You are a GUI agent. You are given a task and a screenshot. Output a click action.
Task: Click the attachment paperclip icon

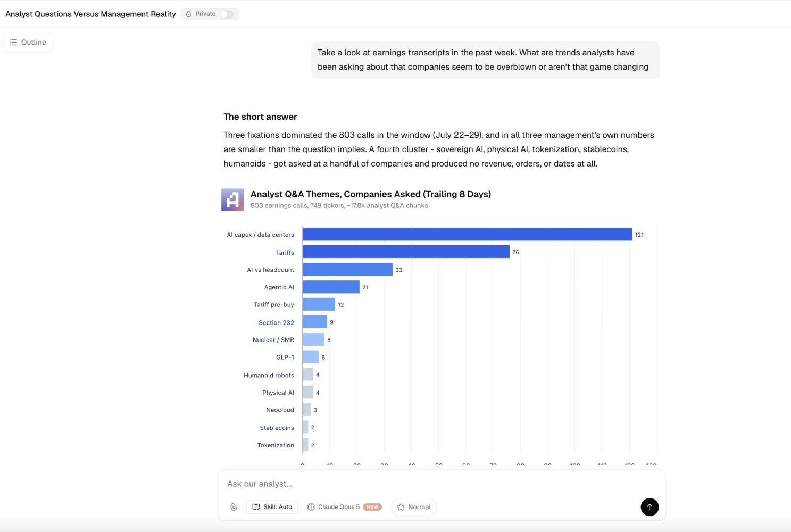(234, 507)
